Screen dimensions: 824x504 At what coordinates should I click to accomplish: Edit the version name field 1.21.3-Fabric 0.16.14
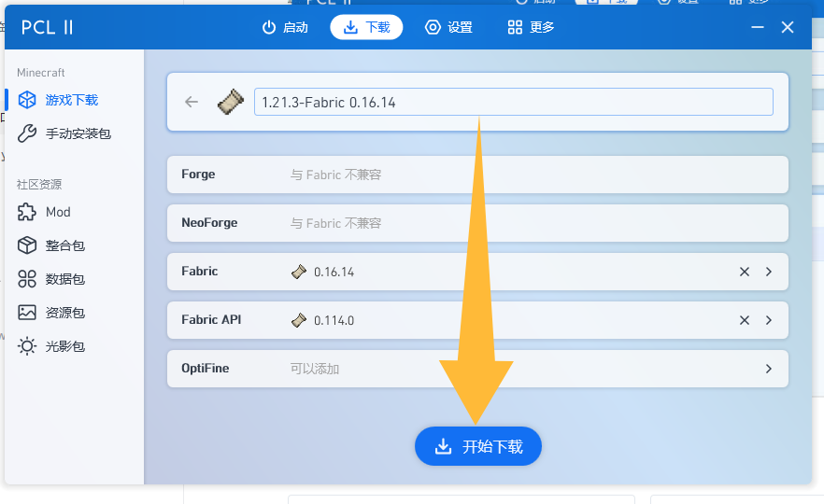[514, 102]
